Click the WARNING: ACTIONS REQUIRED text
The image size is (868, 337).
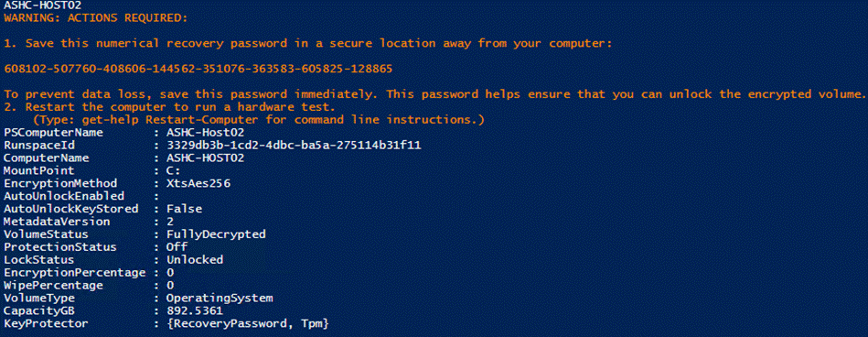point(95,17)
